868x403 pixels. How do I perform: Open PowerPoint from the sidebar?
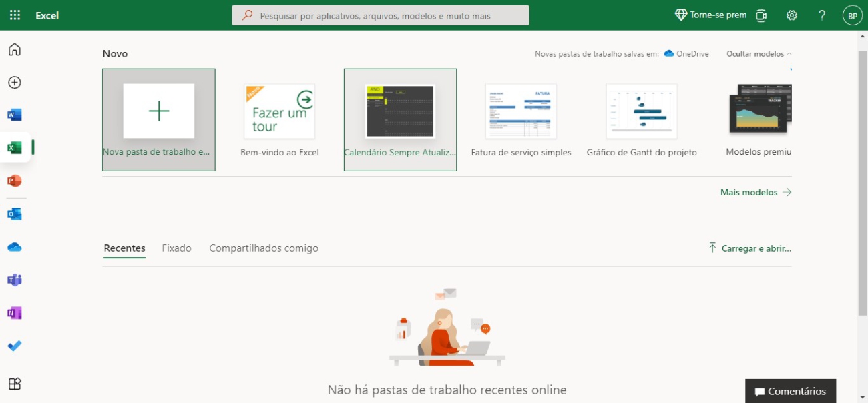pos(15,181)
